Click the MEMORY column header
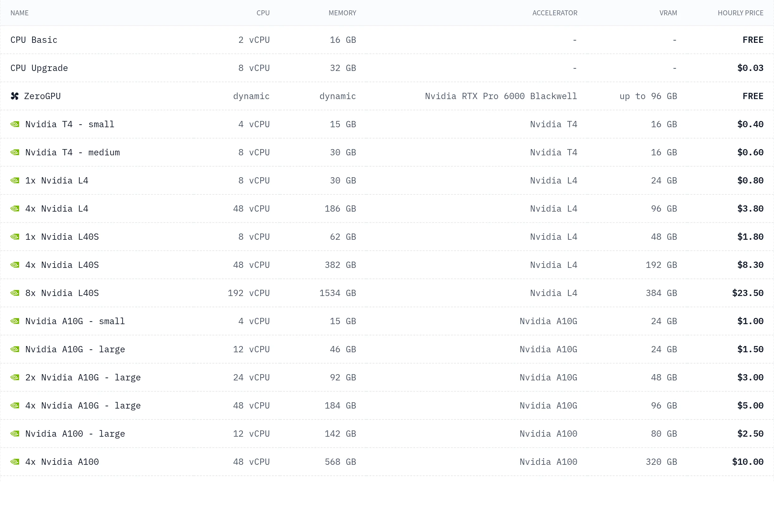Viewport: 774px width, 532px height. pos(342,13)
